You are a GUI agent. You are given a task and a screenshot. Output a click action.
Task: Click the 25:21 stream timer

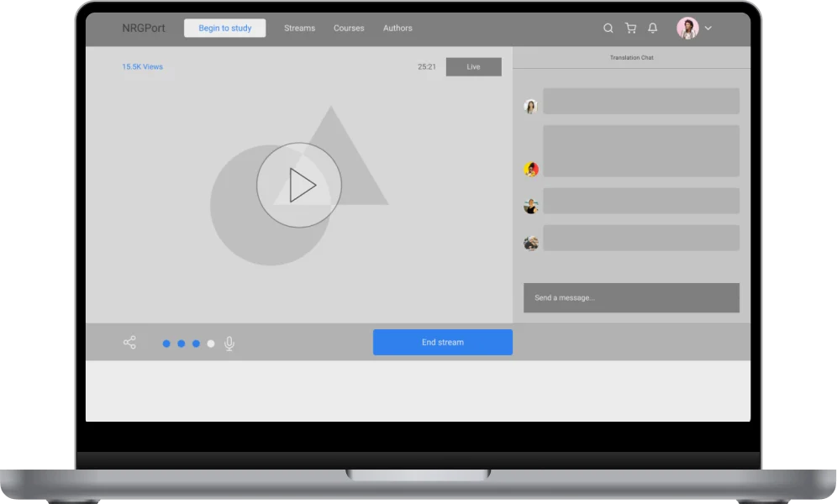point(427,66)
